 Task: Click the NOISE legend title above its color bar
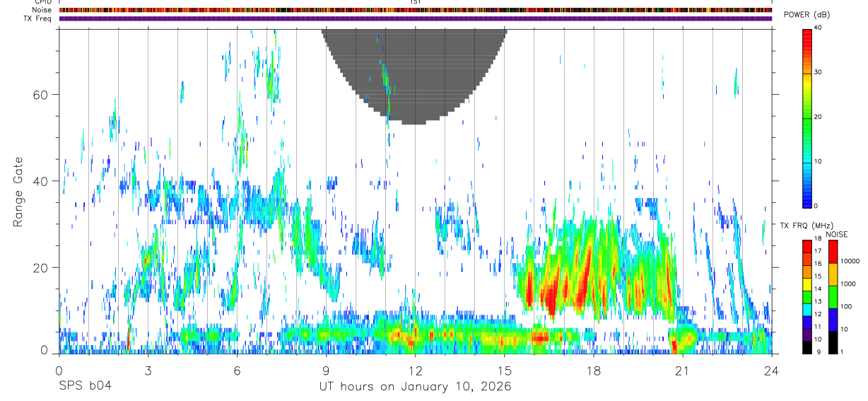tap(836, 234)
